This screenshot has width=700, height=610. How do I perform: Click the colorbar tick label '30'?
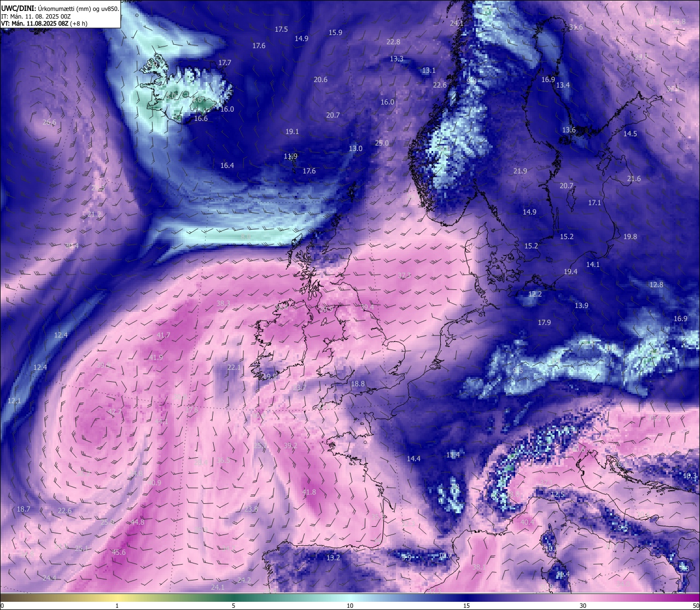pos(583,606)
